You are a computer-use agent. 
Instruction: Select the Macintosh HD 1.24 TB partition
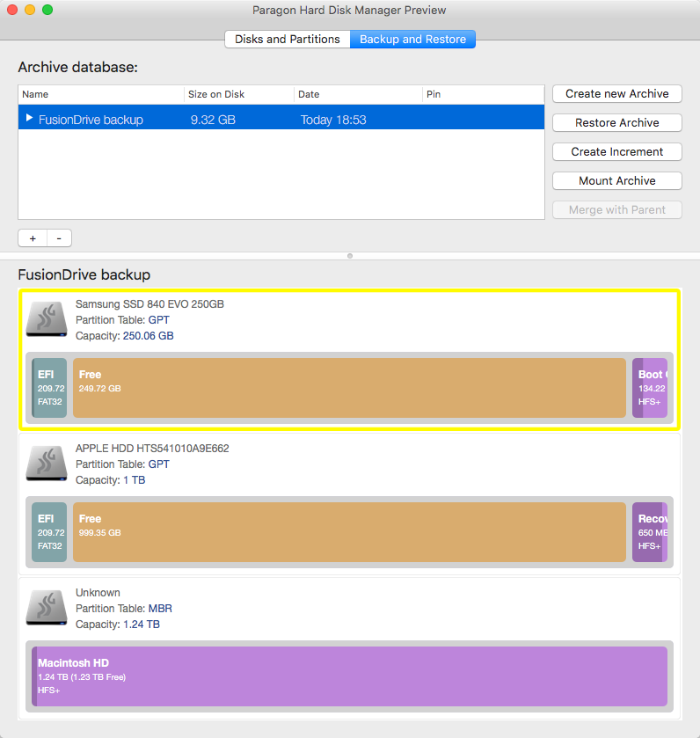(349, 676)
